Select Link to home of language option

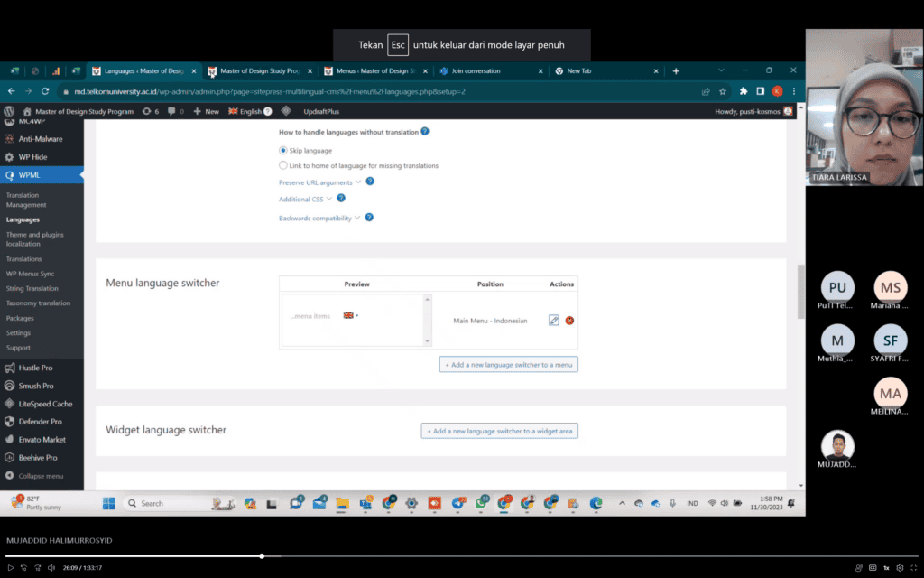click(282, 166)
